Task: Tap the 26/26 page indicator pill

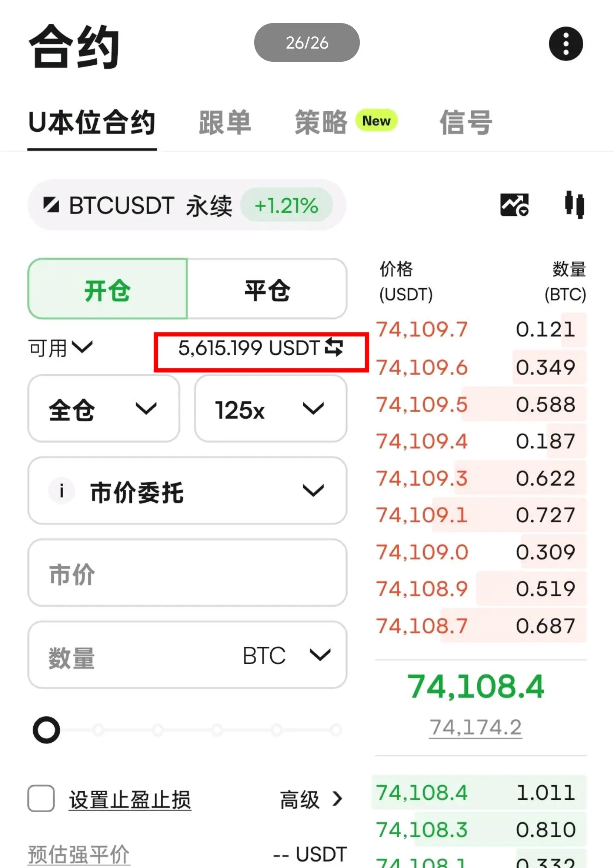Action: pos(307,43)
